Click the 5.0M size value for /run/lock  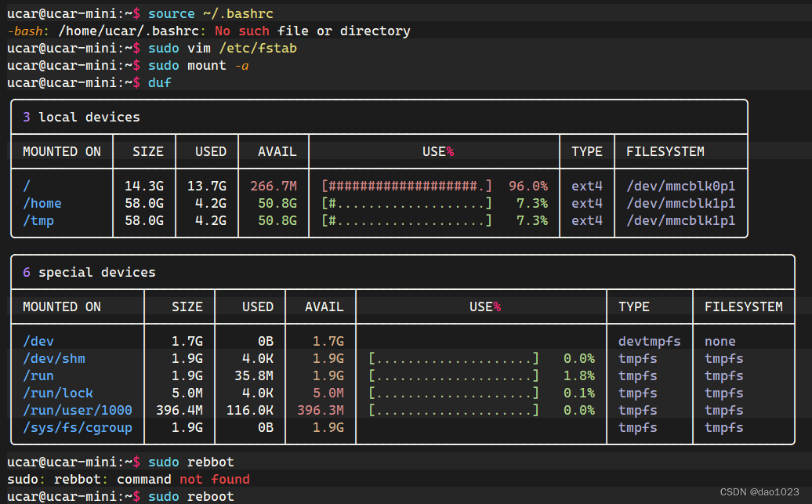(187, 393)
